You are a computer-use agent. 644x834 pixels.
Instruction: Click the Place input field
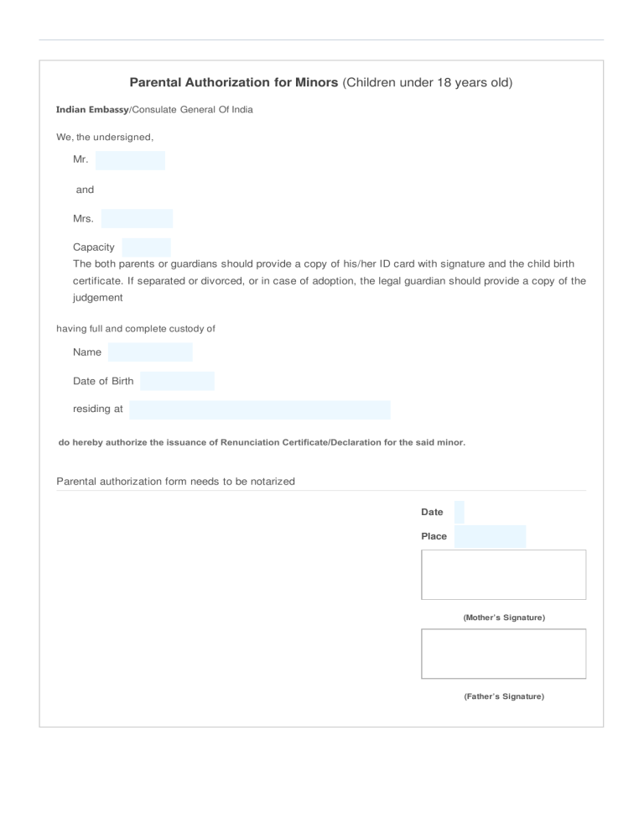tap(490, 536)
